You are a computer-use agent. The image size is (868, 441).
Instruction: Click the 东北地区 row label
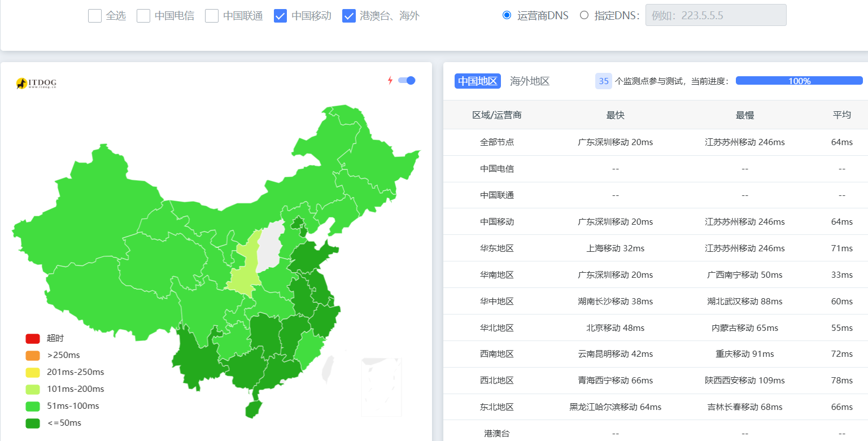(x=497, y=407)
